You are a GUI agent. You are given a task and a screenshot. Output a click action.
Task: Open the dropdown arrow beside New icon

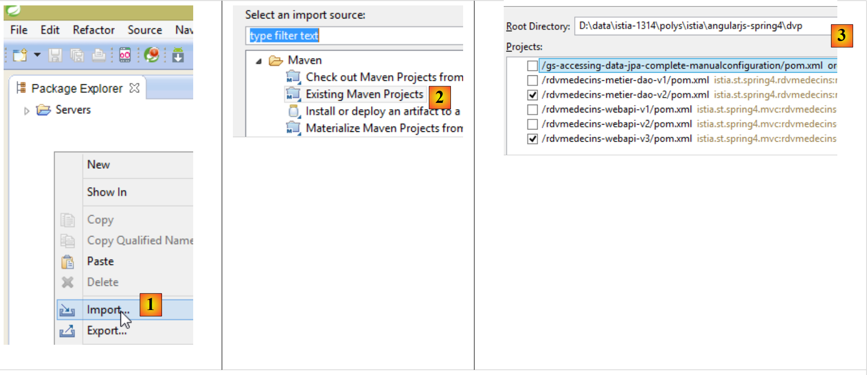37,55
